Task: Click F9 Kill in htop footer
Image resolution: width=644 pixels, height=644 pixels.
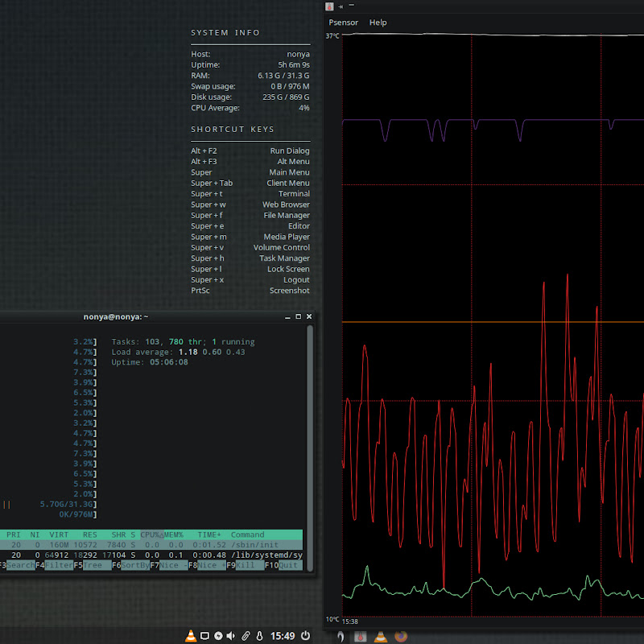Action: click(x=246, y=565)
